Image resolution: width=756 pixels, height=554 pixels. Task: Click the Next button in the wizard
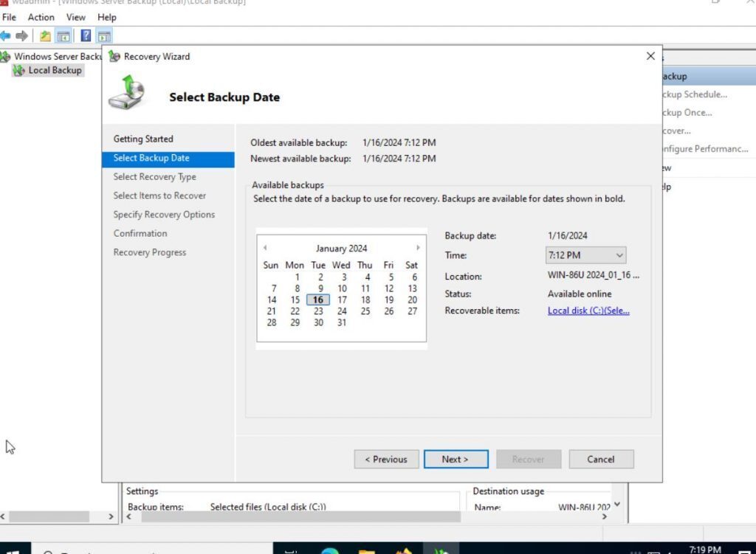tap(456, 459)
